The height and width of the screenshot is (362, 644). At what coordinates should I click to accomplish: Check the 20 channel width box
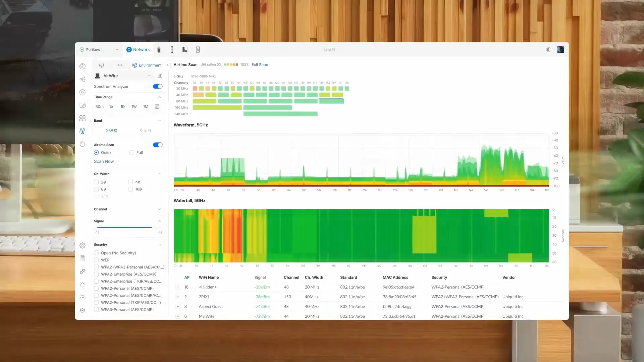pos(96,182)
